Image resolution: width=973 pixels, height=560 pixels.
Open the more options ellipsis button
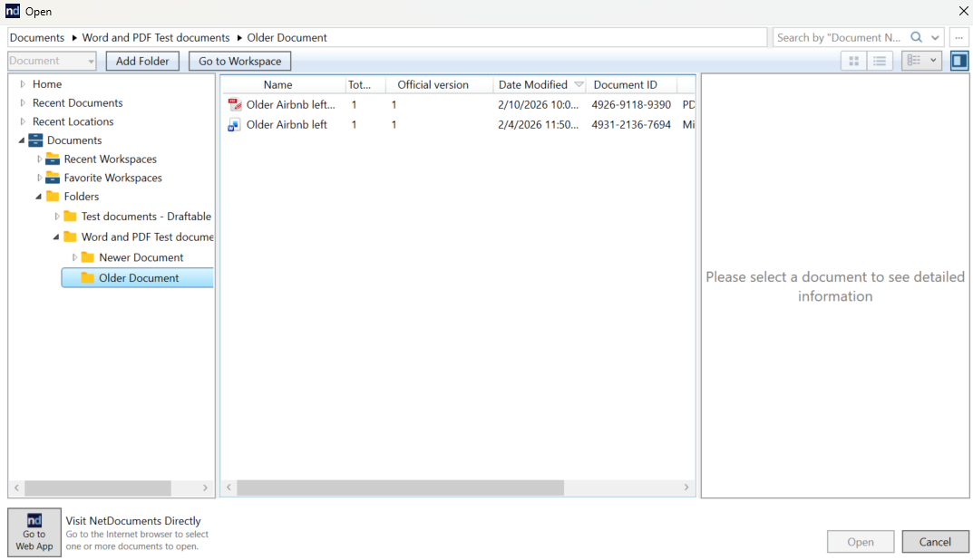pyautogui.click(x=958, y=38)
